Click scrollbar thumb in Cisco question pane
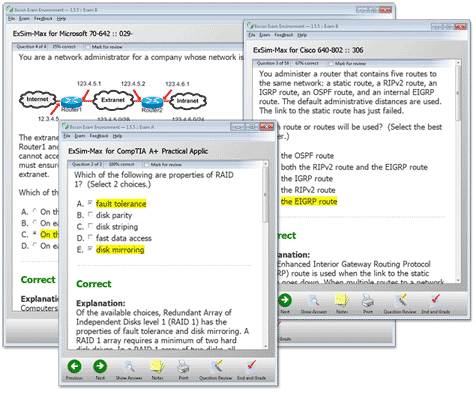This screenshot has width=476, height=394. coord(458,93)
